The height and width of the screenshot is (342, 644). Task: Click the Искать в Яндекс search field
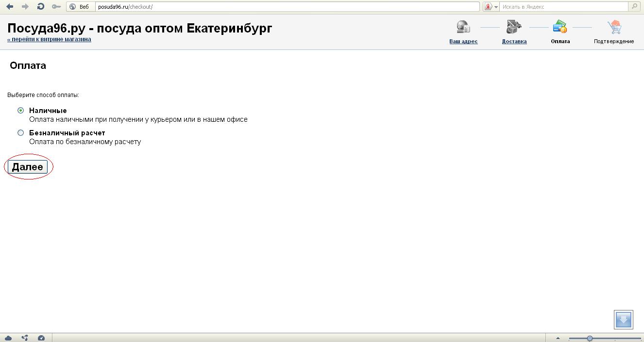tap(564, 7)
